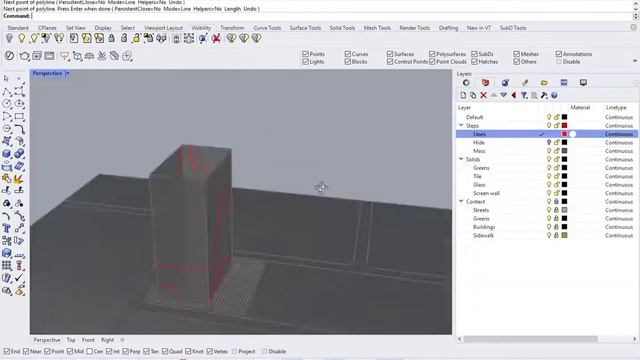Viewport: 640px width, 360px height.
Task: Collapse the Context layer group
Action: (x=461, y=201)
